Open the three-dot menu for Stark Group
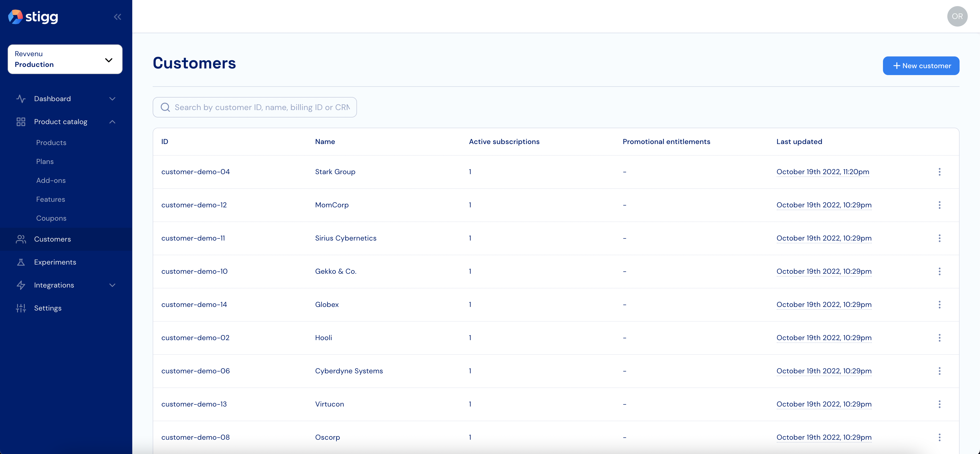 tap(939, 172)
